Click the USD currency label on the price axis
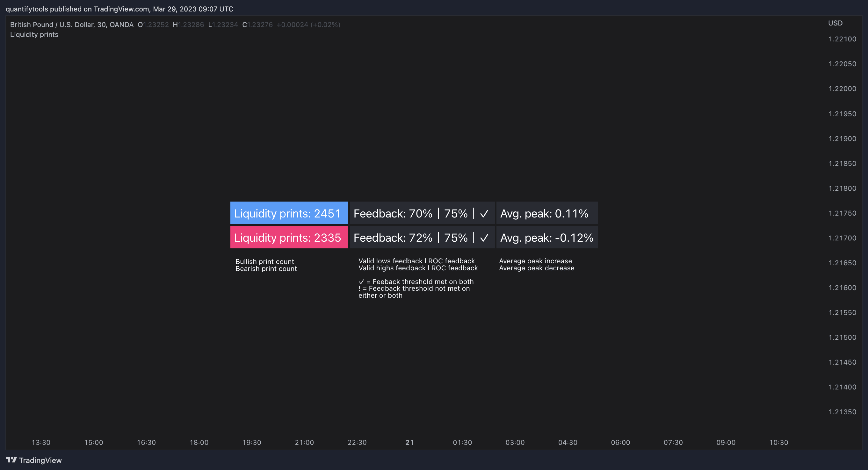The width and height of the screenshot is (868, 470). (x=835, y=23)
